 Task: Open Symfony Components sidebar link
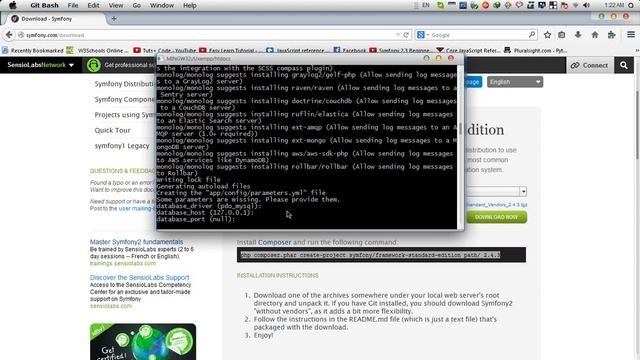[124, 99]
